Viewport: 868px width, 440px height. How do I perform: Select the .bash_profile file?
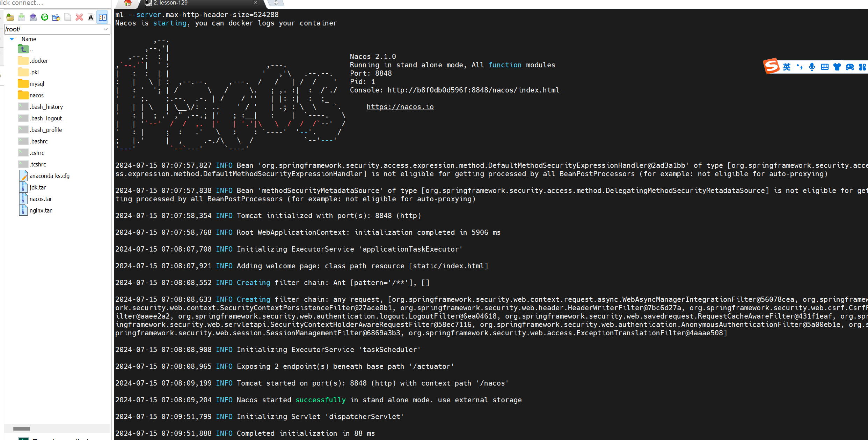40,130
